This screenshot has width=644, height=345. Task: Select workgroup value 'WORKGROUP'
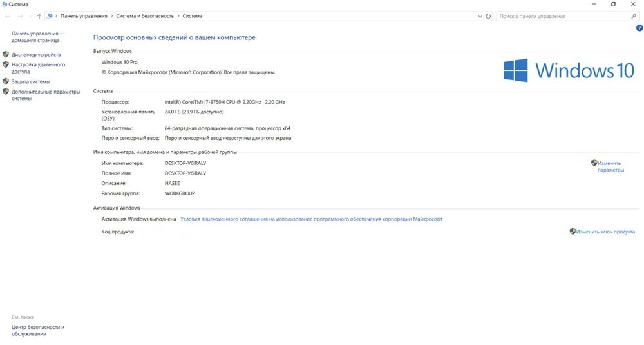(180, 193)
